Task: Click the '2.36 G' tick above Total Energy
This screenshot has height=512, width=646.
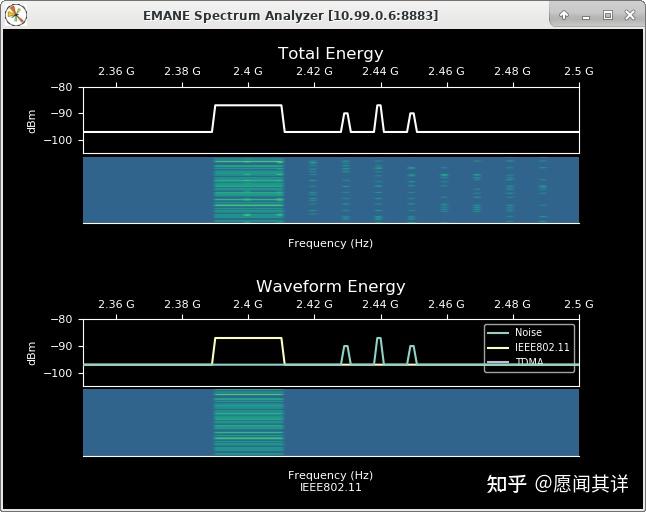Action: [116, 71]
